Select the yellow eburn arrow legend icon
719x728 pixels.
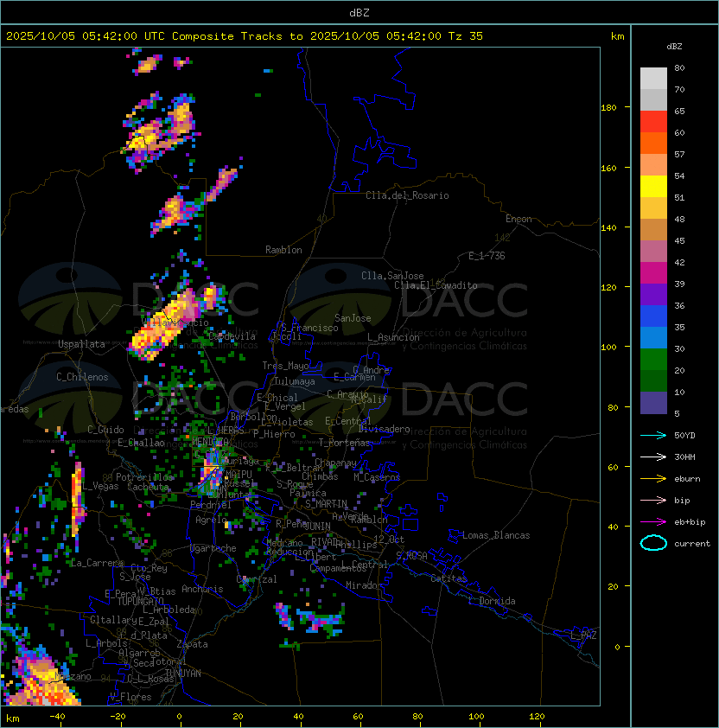tap(653, 479)
